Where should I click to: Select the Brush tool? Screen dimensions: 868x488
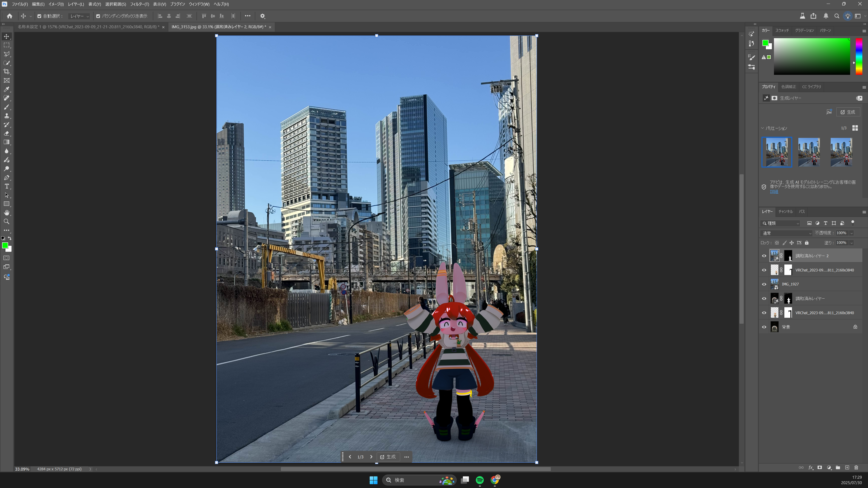6,107
